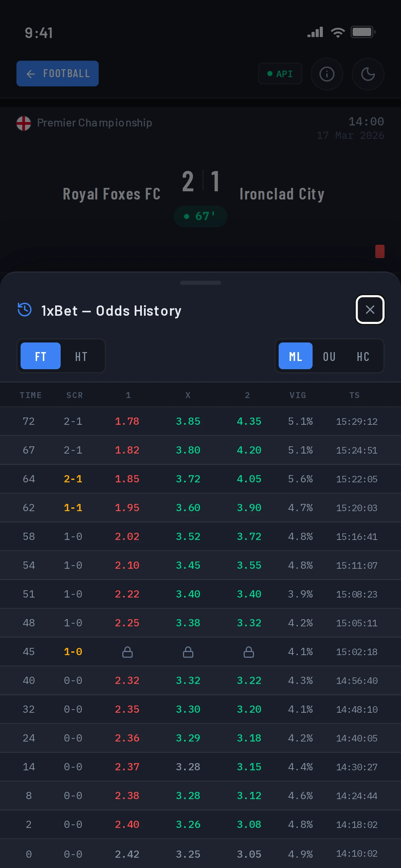Click away odds 4.05

pyautogui.click(x=249, y=479)
